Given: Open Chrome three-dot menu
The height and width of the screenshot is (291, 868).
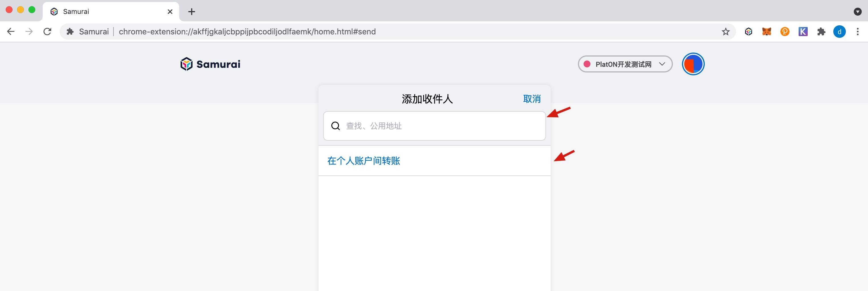Looking at the screenshot, I should click(857, 32).
